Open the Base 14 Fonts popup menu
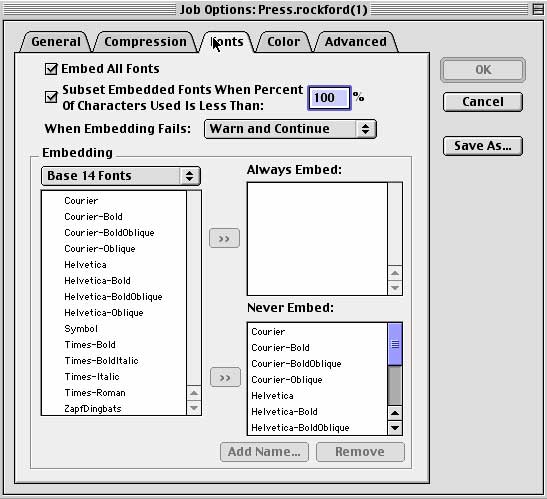Image resolution: width=547 pixels, height=499 pixels. (121, 176)
